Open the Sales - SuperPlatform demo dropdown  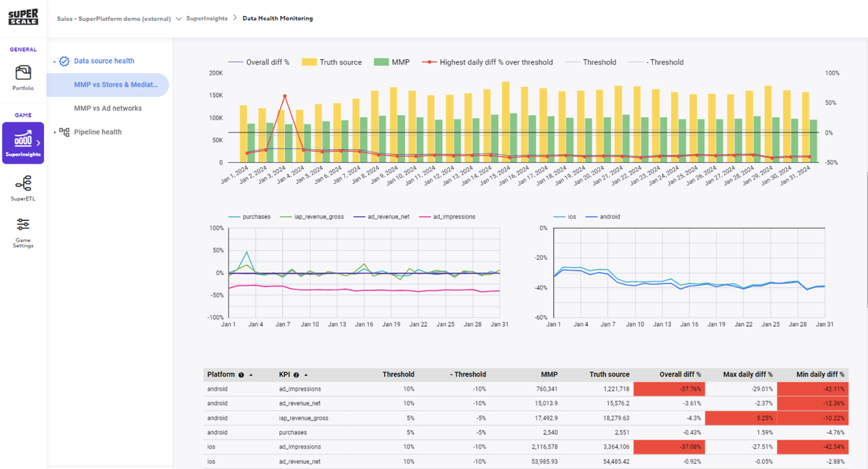[179, 19]
